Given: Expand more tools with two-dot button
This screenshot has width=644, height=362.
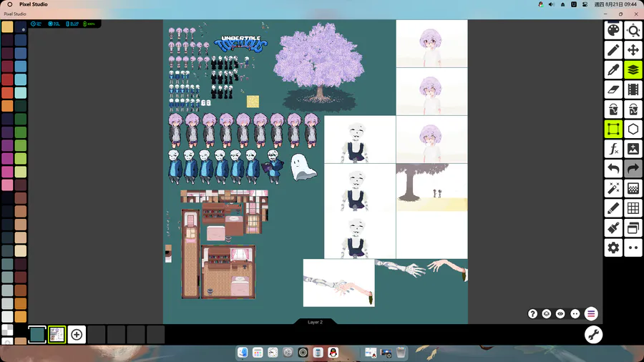Looking at the screenshot, I should click(x=633, y=248).
